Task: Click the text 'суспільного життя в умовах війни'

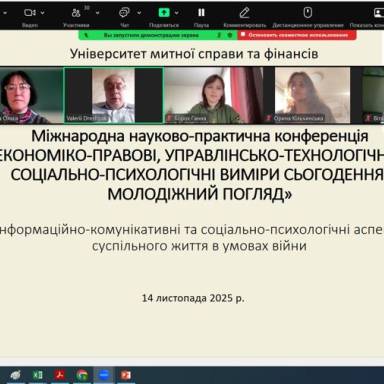Action: tap(199, 246)
